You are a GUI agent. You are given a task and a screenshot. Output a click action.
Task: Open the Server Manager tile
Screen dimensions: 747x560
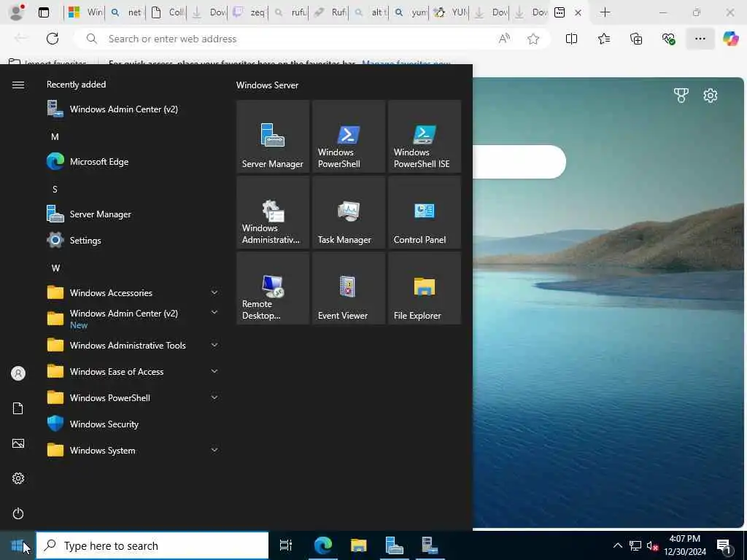pyautogui.click(x=273, y=136)
